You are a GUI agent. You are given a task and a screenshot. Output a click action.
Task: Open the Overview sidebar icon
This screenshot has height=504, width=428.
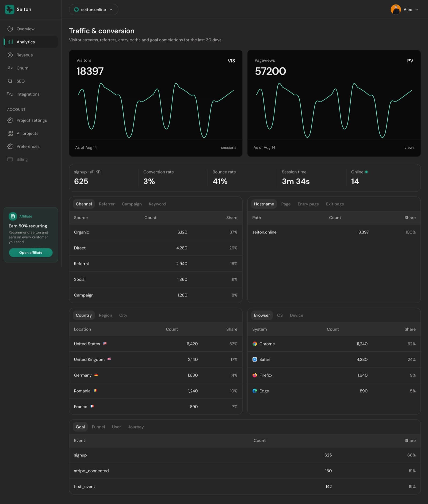coord(10,29)
